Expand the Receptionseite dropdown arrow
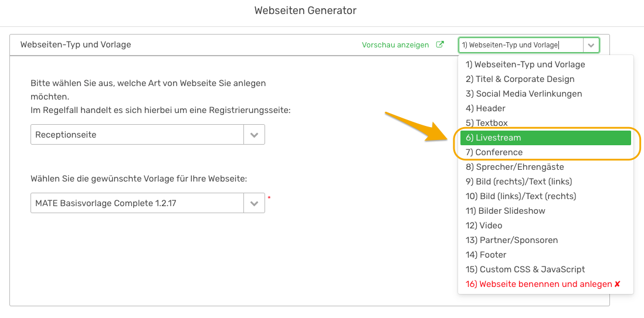Viewport: 644px width, 318px height. [254, 135]
